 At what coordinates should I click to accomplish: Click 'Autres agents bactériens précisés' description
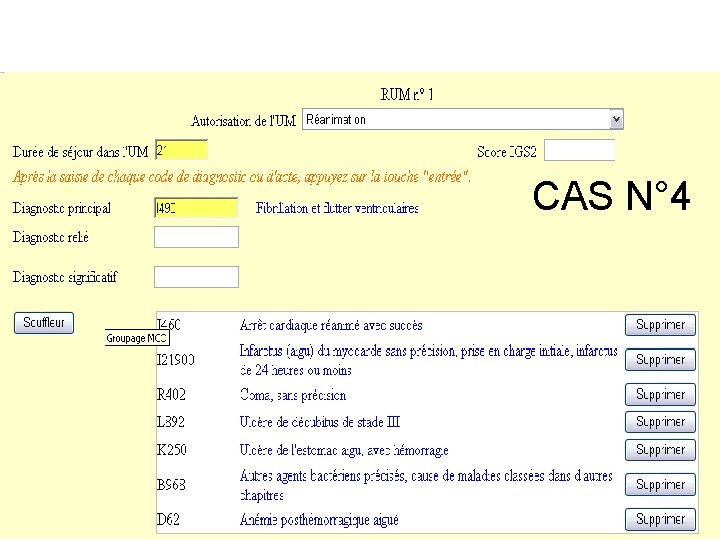coord(426,485)
